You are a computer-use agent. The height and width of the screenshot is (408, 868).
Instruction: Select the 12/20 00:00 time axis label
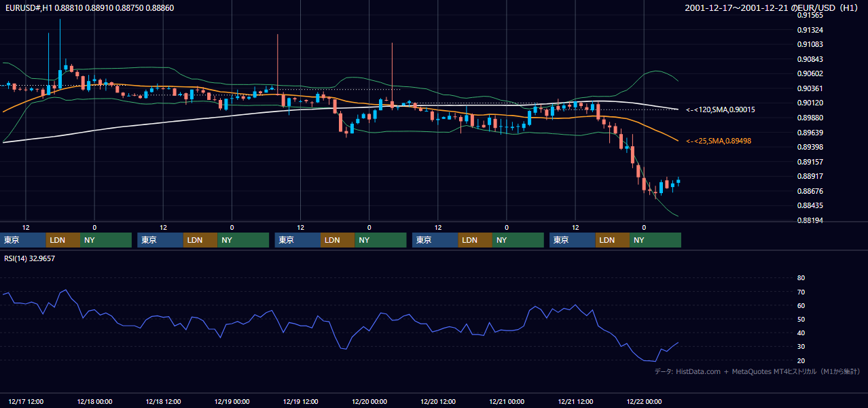click(369, 402)
